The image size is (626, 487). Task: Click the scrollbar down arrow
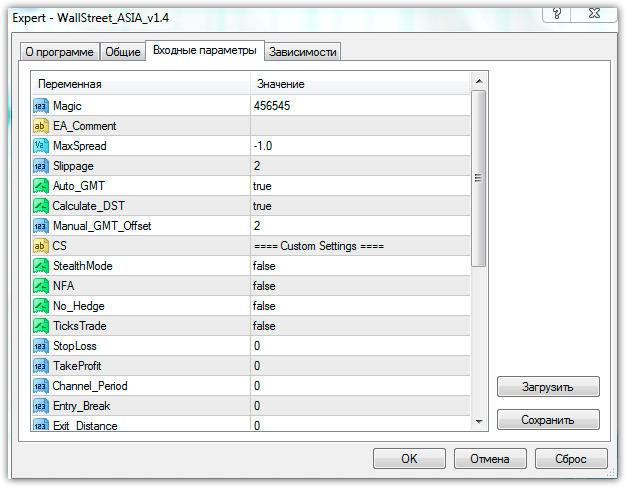(x=479, y=422)
